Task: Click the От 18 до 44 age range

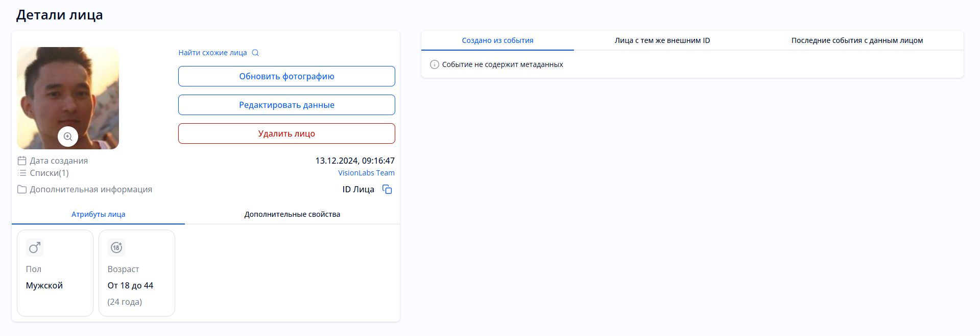Action: click(x=130, y=285)
